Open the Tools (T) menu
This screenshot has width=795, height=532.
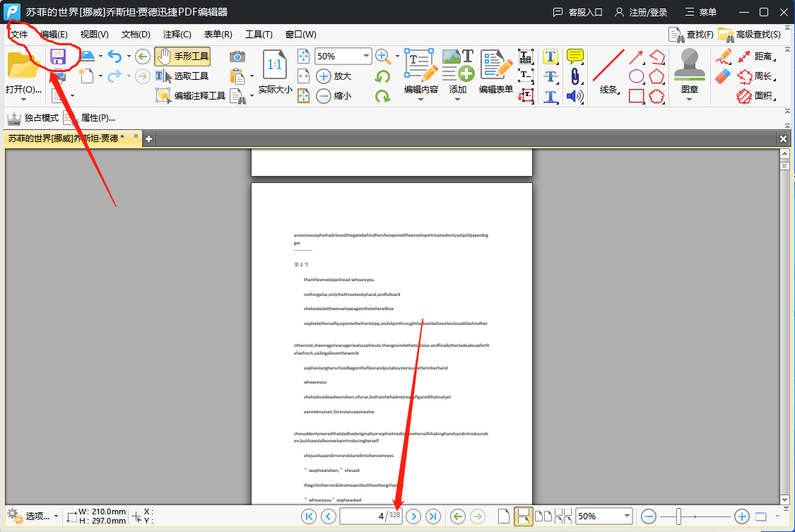tap(259, 35)
